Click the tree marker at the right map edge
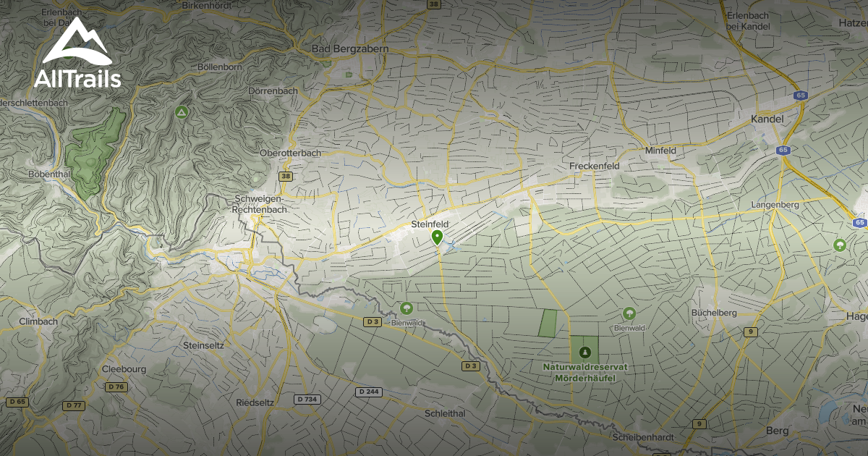This screenshot has width=868, height=456. tap(839, 245)
